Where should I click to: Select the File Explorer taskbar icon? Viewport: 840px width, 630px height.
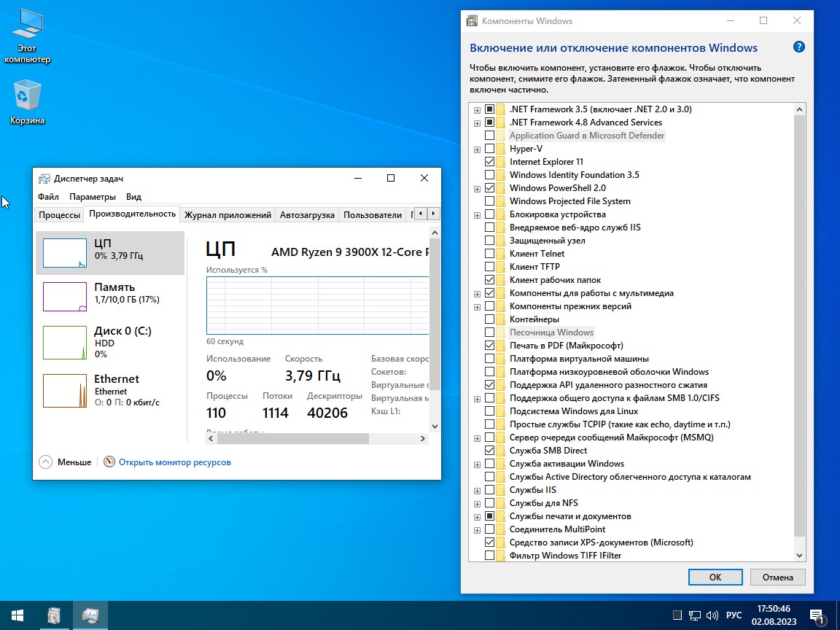coord(55,615)
